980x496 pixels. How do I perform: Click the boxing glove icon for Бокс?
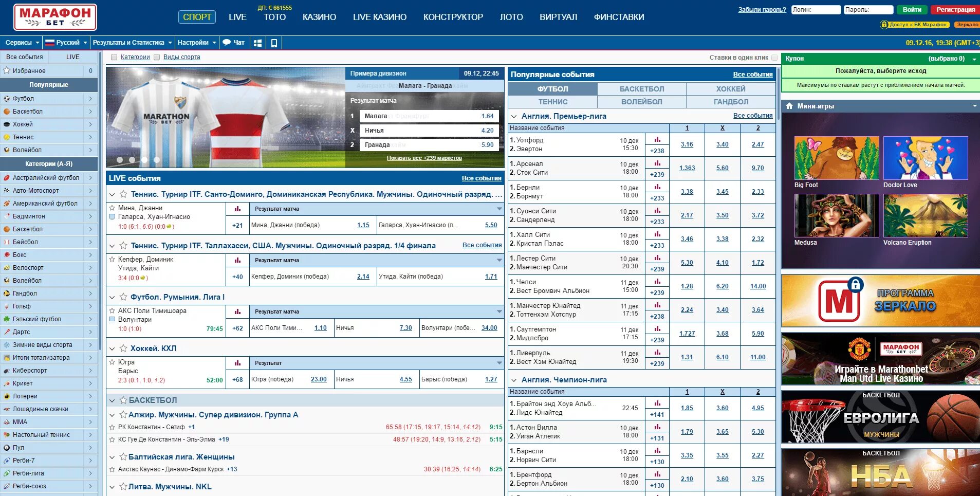click(x=7, y=254)
